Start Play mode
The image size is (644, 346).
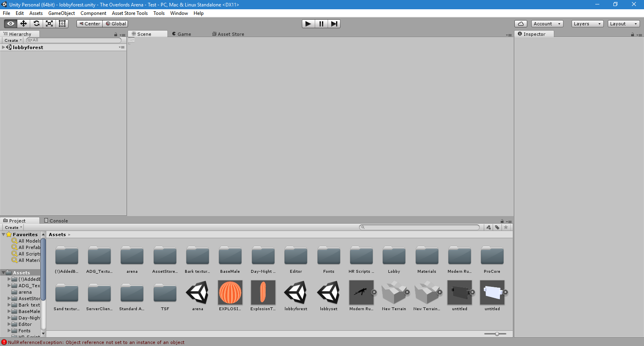tap(308, 24)
